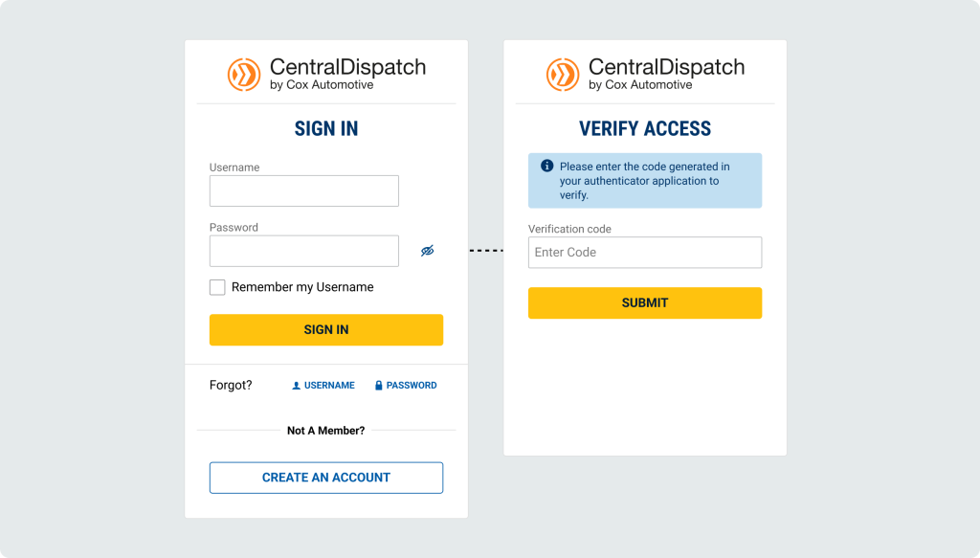
Task: Click the CREATE AN ACCOUNT button
Action: (325, 478)
